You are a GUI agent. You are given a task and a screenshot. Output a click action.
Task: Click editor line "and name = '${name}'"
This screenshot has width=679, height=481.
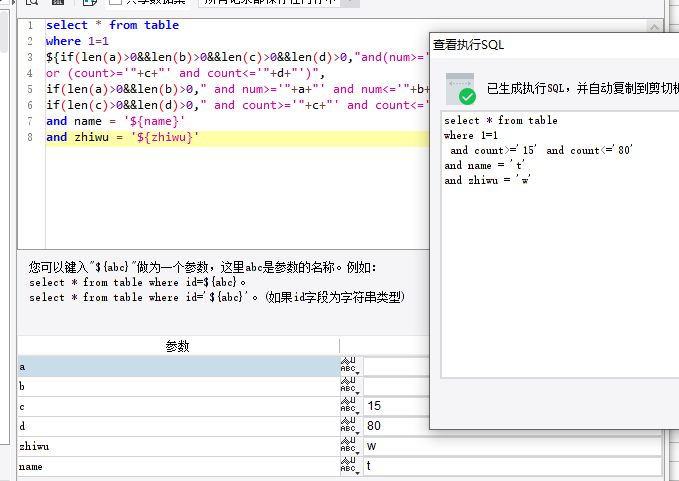(x=116, y=121)
